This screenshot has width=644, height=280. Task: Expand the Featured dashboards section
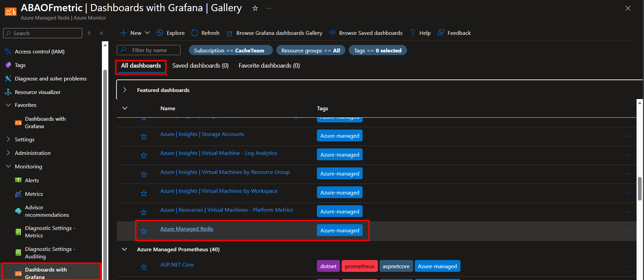pos(125,90)
